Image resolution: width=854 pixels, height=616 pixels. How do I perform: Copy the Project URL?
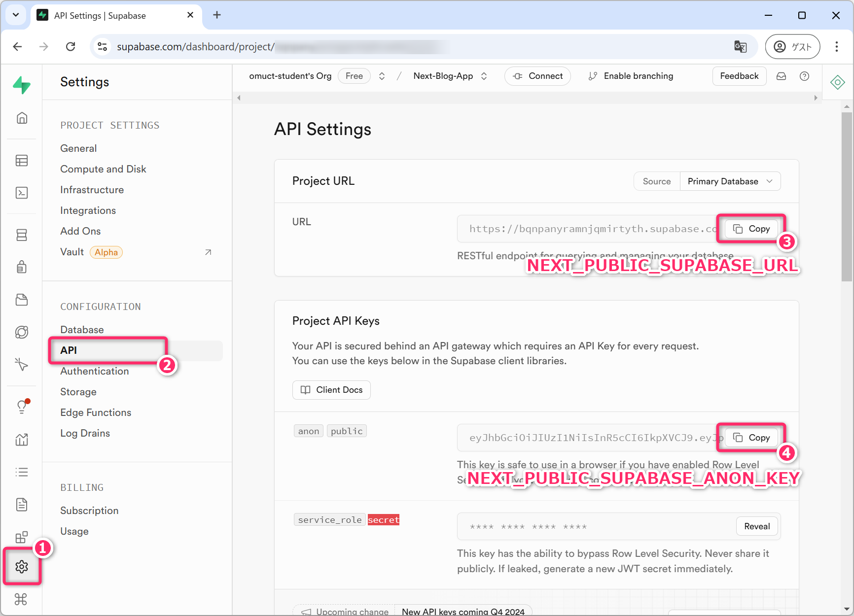(751, 229)
